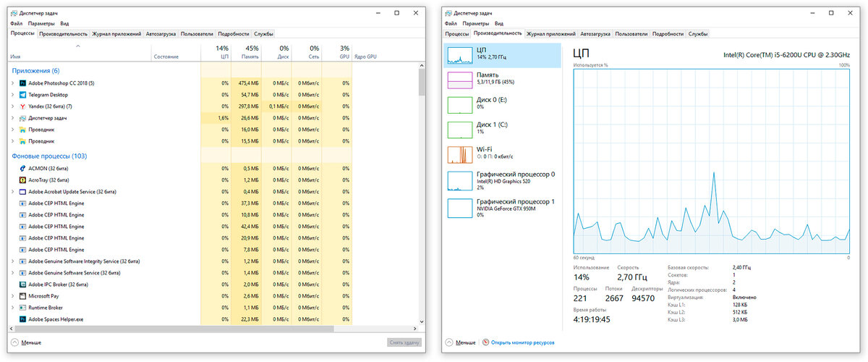Viewport: 868px width, 362px height.
Task: Open Параметры menu in left window
Action: click(x=40, y=24)
